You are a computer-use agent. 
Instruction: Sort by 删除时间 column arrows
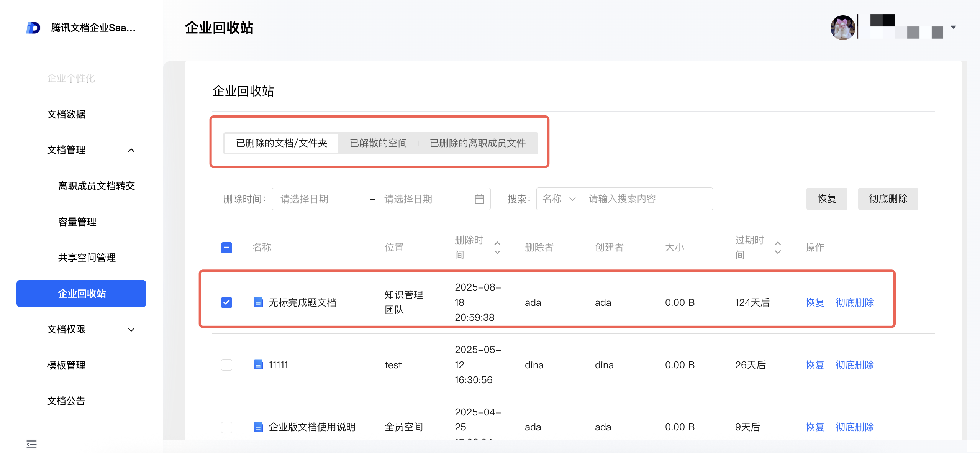pyautogui.click(x=497, y=248)
